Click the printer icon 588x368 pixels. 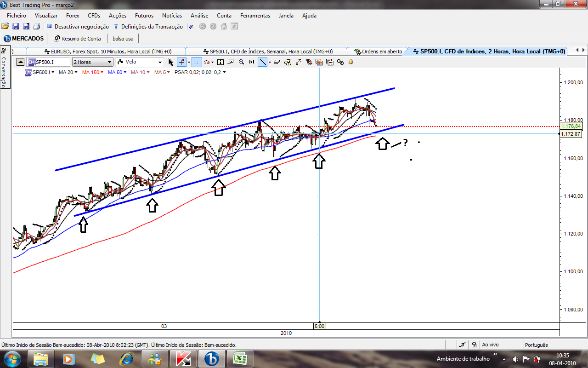point(37,27)
